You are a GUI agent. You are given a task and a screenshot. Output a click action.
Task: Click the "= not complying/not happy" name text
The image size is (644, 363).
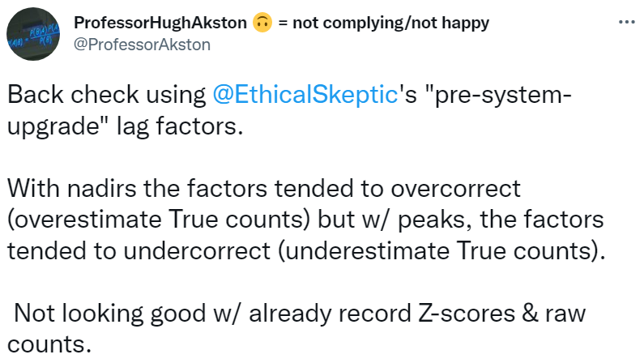383,23
